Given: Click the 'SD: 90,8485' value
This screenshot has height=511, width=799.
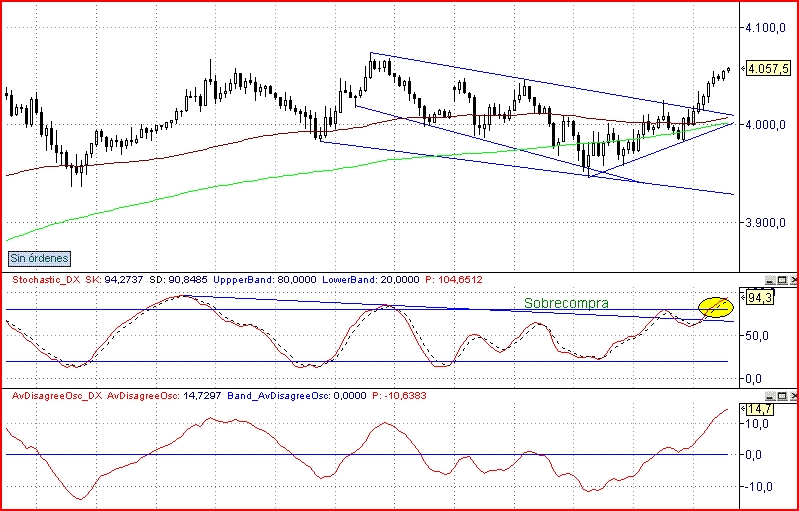Looking at the screenshot, I should coord(179,280).
